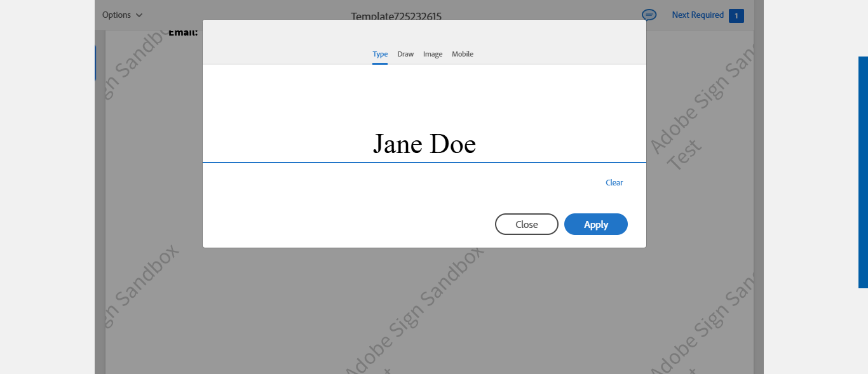Clear the typed signature
868x374 pixels.
[x=614, y=182]
